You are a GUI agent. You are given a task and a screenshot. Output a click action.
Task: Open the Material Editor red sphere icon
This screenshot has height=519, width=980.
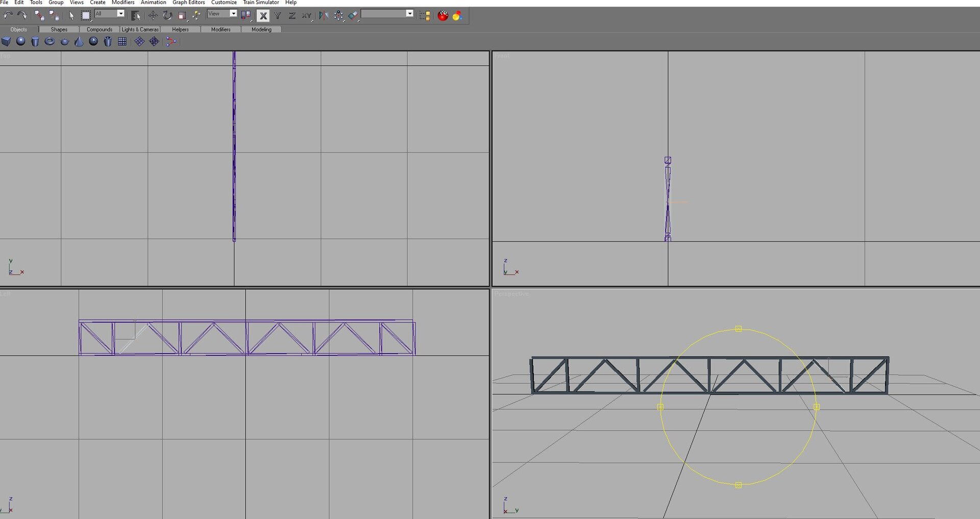(x=443, y=16)
